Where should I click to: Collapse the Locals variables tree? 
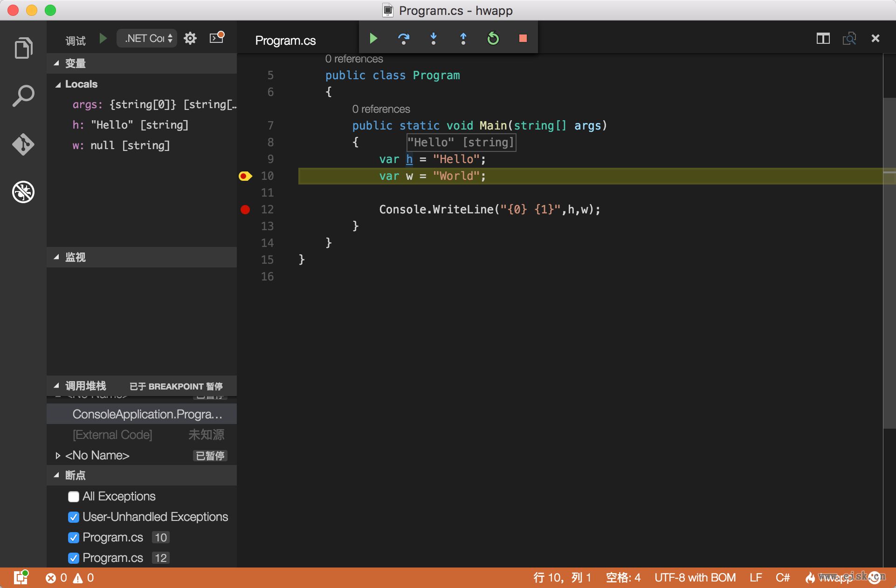click(58, 85)
